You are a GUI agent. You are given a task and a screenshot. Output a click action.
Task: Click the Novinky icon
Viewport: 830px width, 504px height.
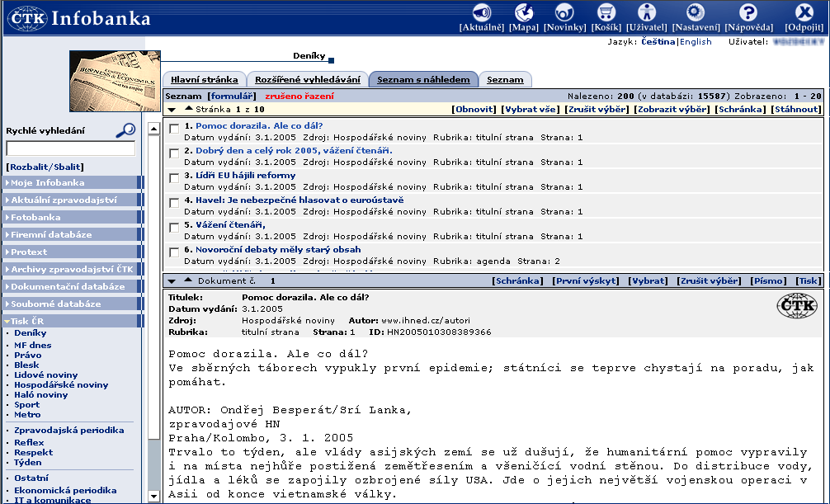564,12
